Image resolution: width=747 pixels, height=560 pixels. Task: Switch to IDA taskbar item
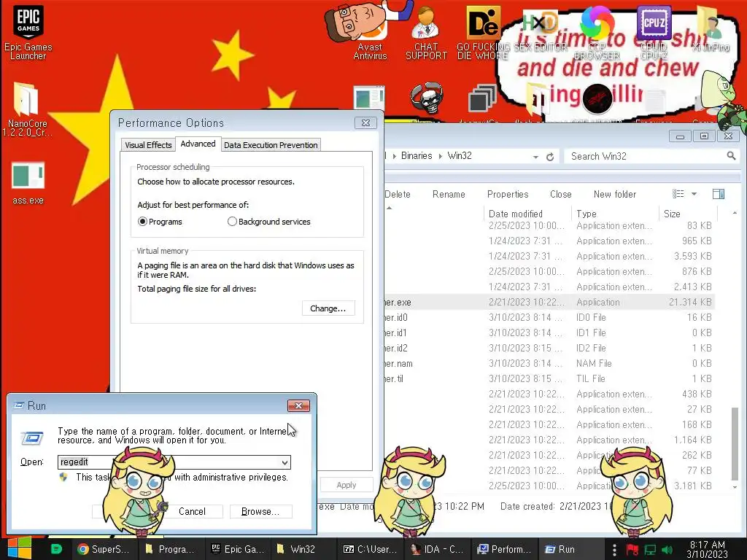[x=437, y=549]
